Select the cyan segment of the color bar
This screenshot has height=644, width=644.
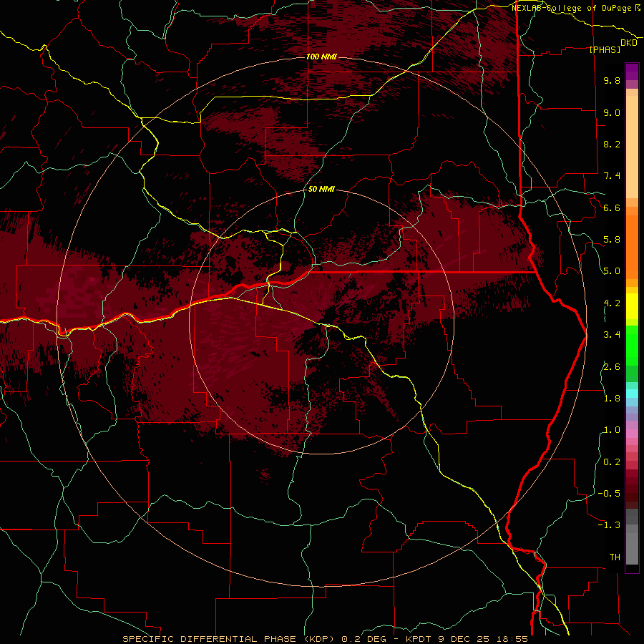click(x=632, y=393)
